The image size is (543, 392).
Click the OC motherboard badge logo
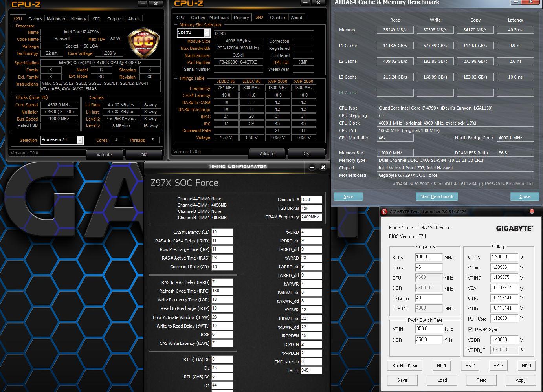coord(143,43)
